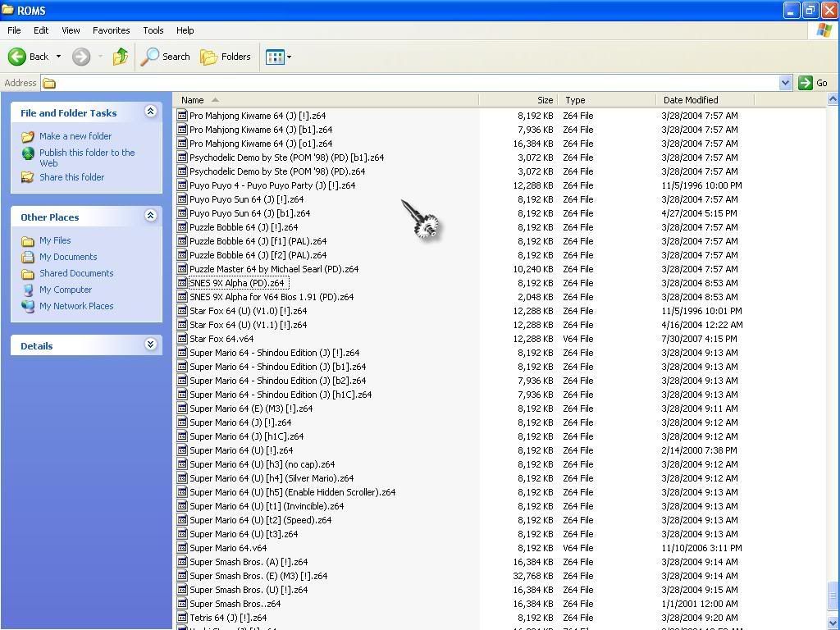Toggle the Folders pane view
The height and width of the screenshot is (630, 840).
226,57
